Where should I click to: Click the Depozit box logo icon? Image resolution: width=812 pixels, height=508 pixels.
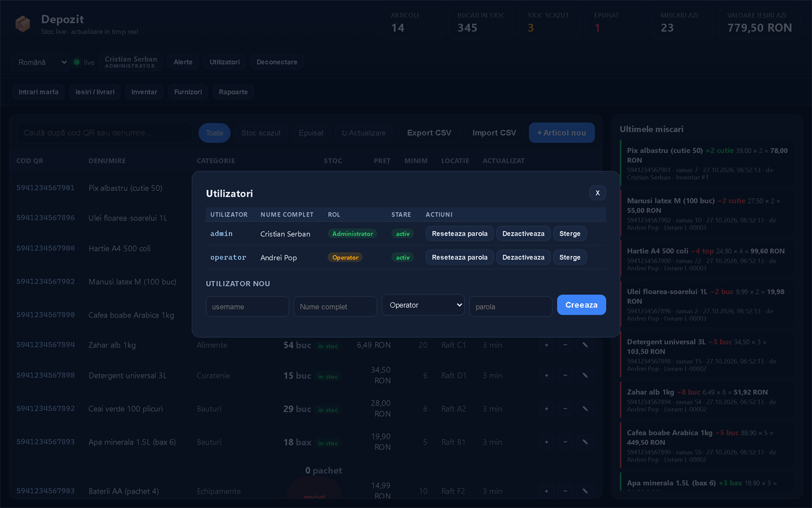23,24
